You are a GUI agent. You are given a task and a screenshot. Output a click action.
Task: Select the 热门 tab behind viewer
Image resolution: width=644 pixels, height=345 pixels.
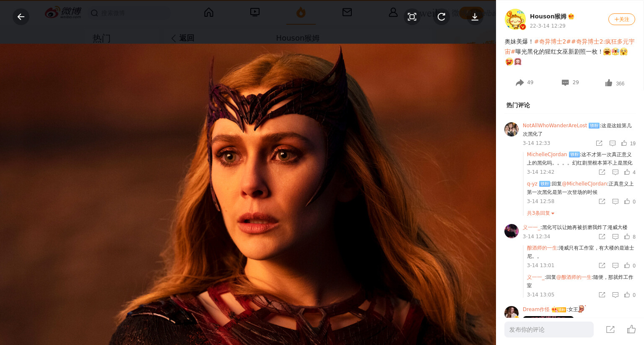coord(101,39)
